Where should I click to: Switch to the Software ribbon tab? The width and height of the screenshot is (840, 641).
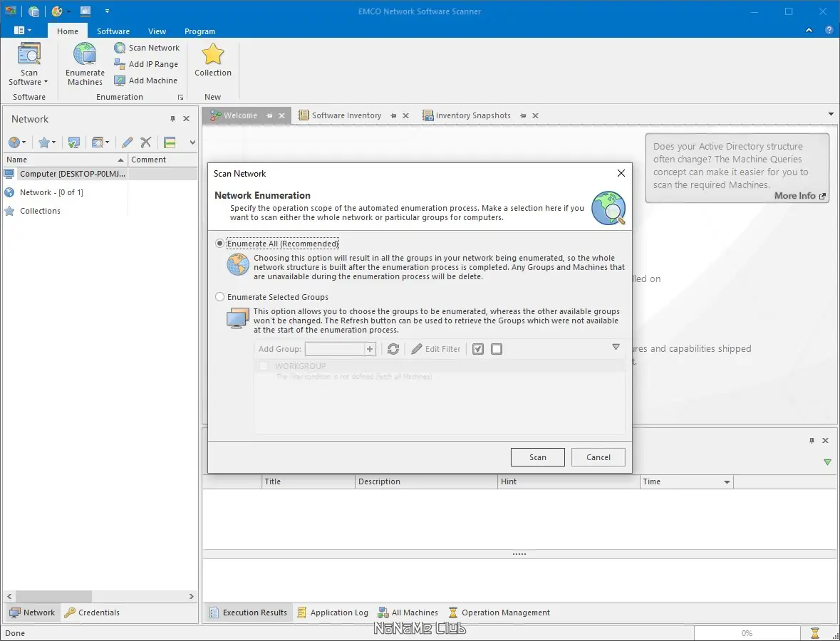[113, 31]
